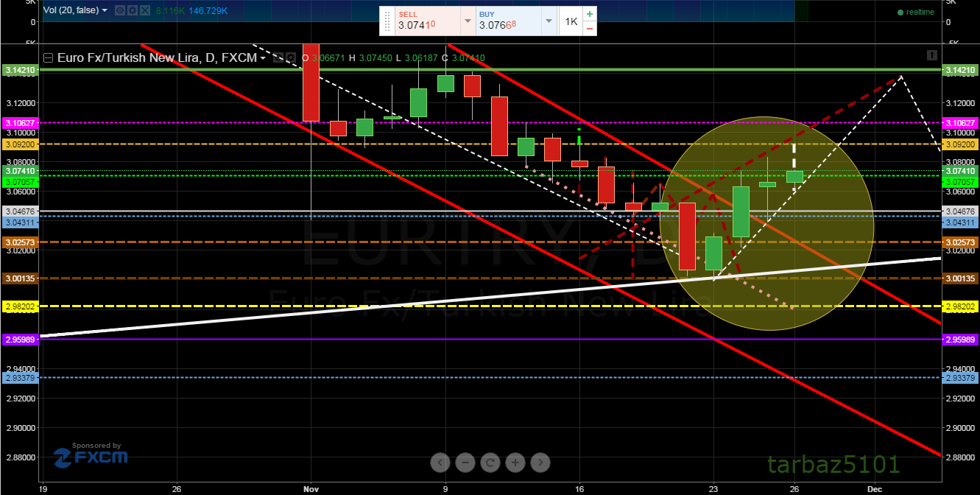The image size is (980, 495).
Task: Click the 3.00135 label on right price axis
Action: (x=960, y=278)
